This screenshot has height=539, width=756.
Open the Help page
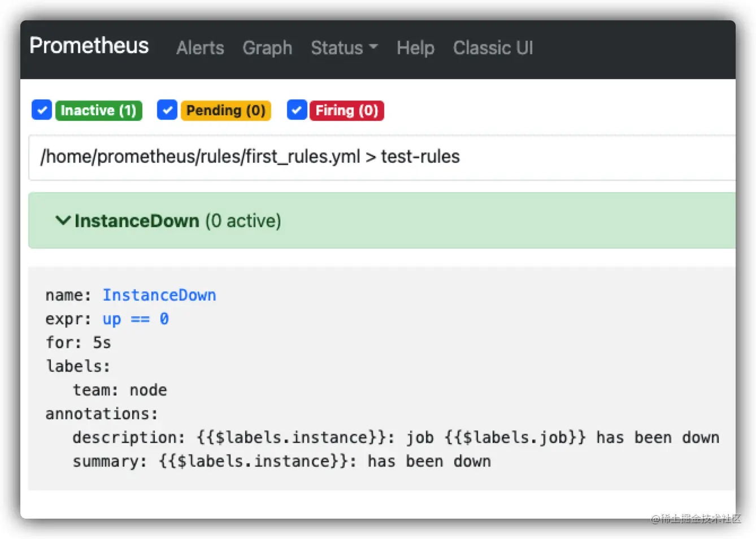[415, 48]
